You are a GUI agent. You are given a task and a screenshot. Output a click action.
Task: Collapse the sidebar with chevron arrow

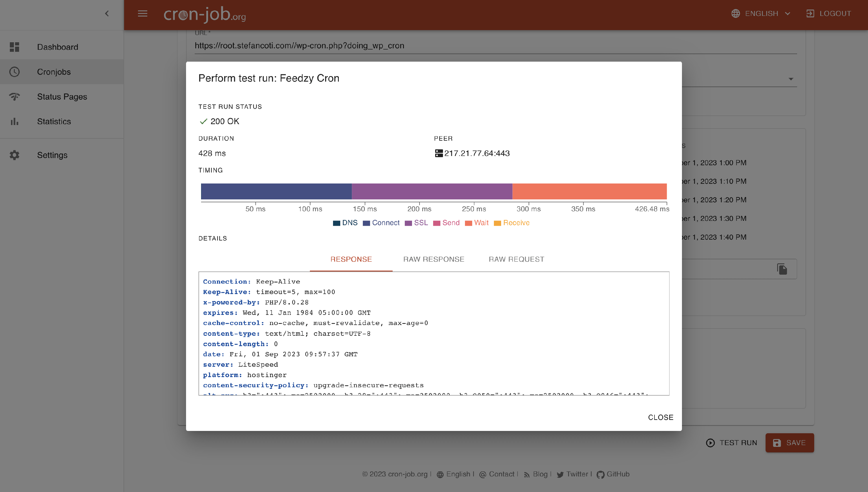(107, 14)
